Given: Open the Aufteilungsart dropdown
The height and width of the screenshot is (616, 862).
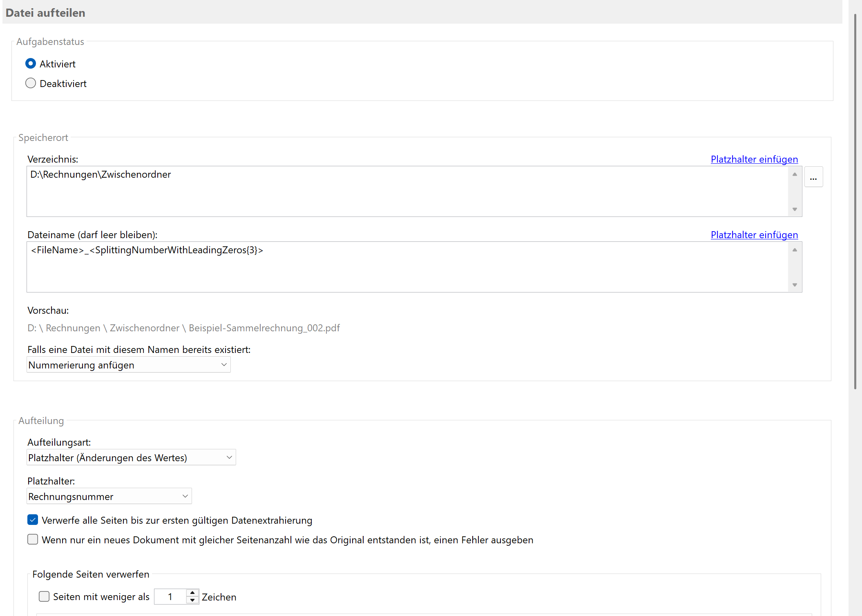Looking at the screenshot, I should [x=131, y=458].
